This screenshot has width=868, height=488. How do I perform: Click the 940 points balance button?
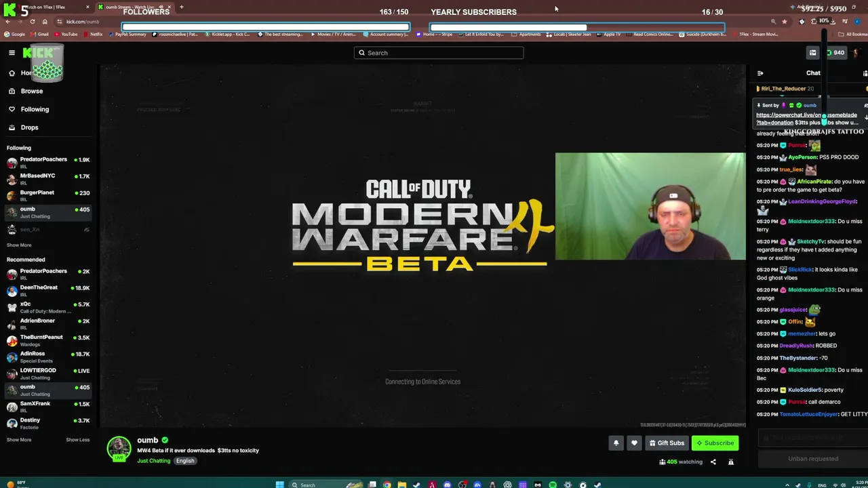835,53
